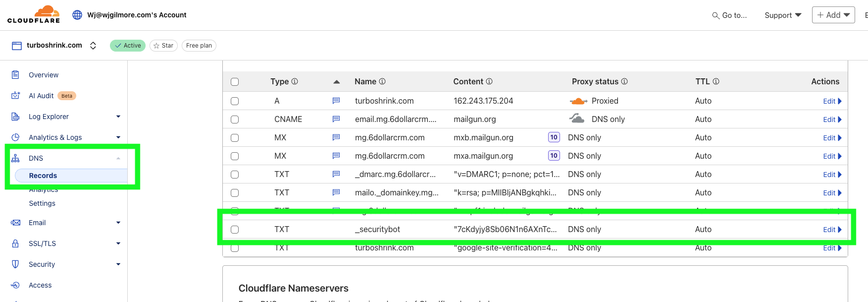
Task: Click the Cloudflare logo
Action: [34, 14]
